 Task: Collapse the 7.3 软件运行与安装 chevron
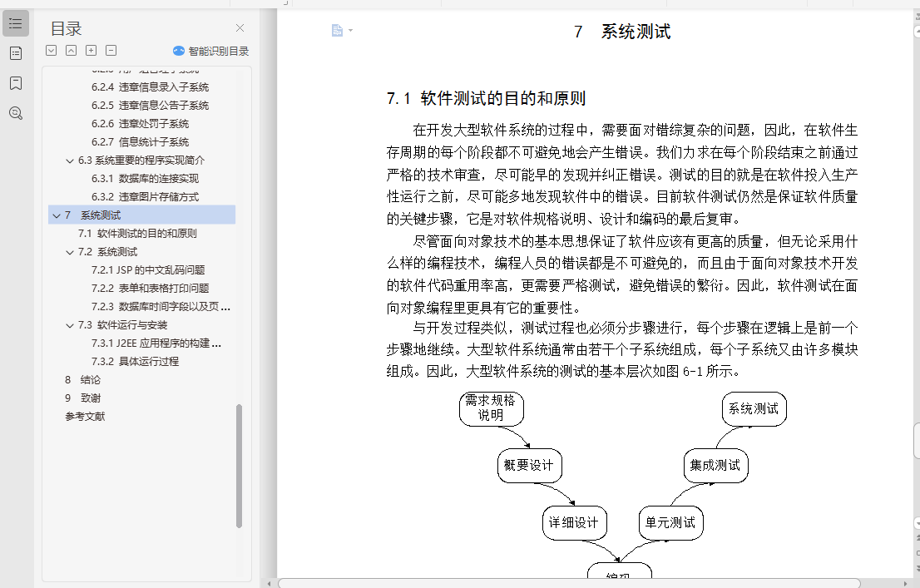[70, 325]
